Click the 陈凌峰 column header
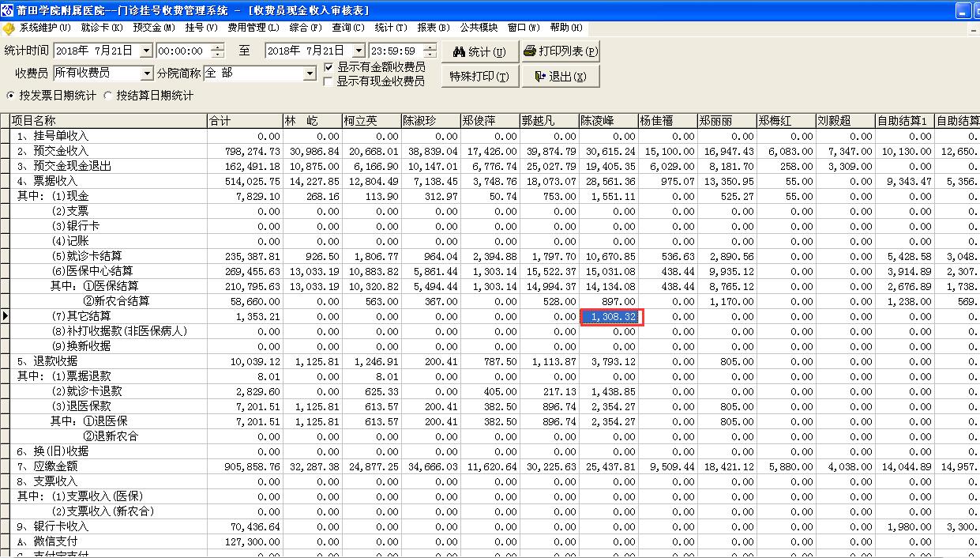Image resolution: width=980 pixels, height=558 pixels. pos(608,121)
